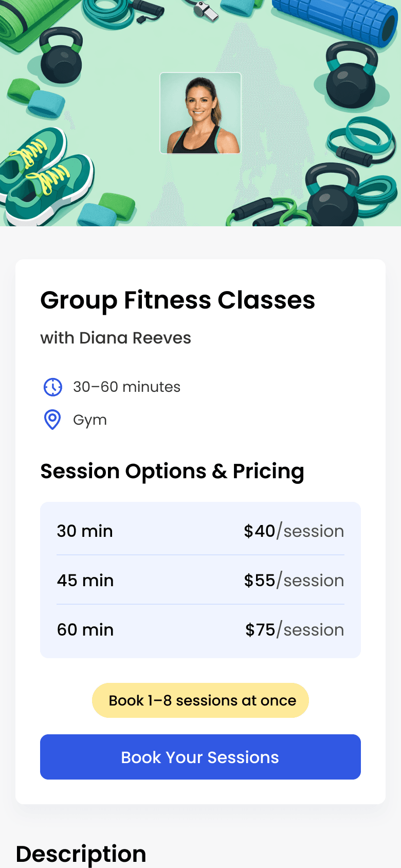401x868 pixels.
Task: Click the Group Fitness Classes title
Action: coord(177,300)
